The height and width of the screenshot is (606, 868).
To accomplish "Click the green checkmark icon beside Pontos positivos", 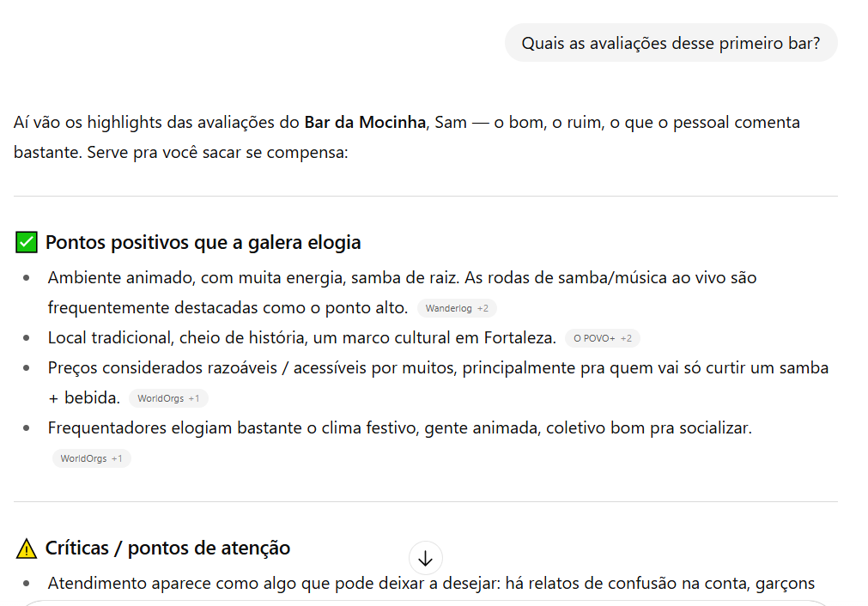I will click(27, 243).
